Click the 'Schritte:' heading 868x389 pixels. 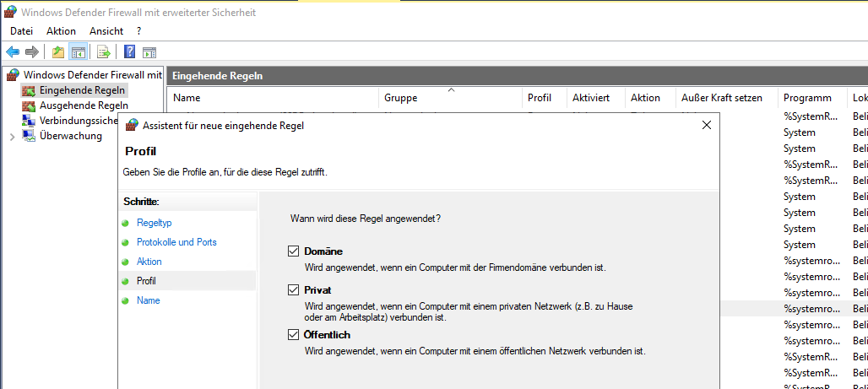[141, 202]
